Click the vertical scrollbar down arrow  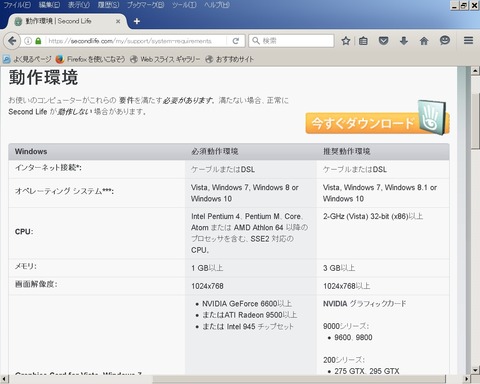[475, 370]
